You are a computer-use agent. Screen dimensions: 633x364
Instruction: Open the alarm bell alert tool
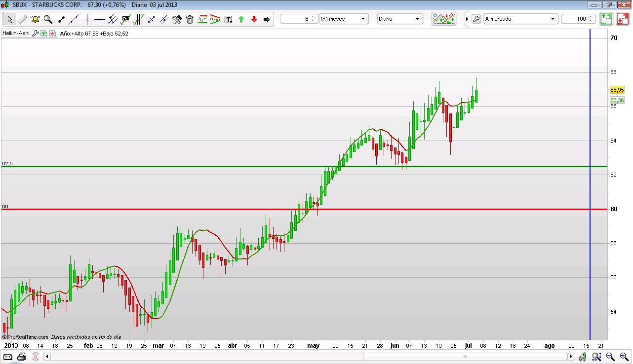point(36,19)
